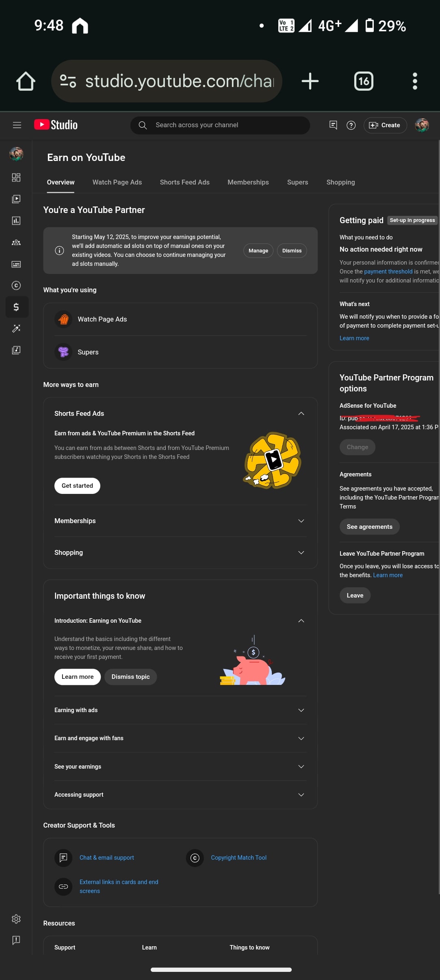The image size is (440, 980).
Task: Open Customization magic wand icon in sidebar
Action: (x=16, y=328)
